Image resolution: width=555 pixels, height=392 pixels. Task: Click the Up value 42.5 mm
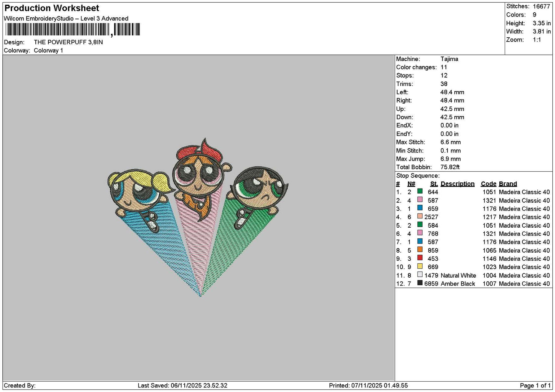(x=452, y=109)
